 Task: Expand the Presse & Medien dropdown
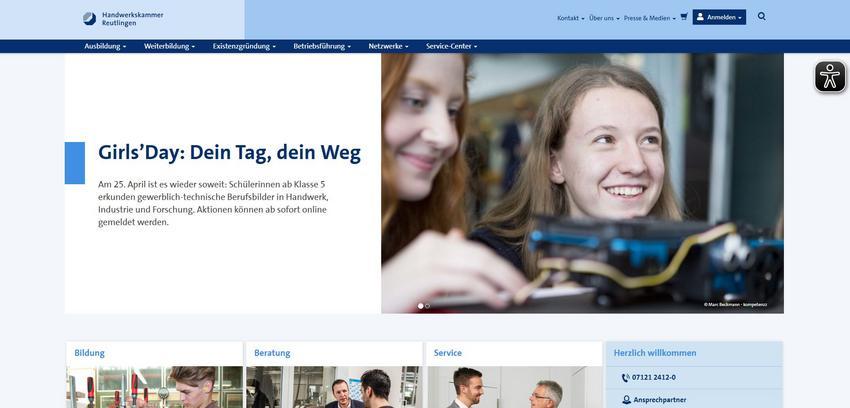point(649,18)
